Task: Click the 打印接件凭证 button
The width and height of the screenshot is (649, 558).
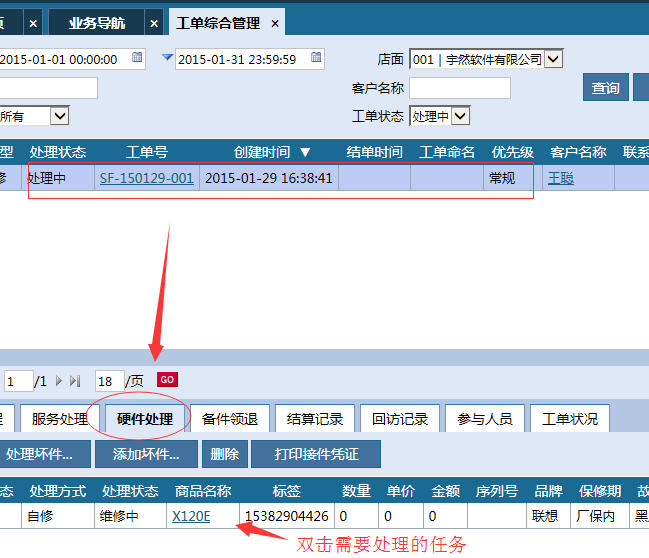Action: click(316, 454)
